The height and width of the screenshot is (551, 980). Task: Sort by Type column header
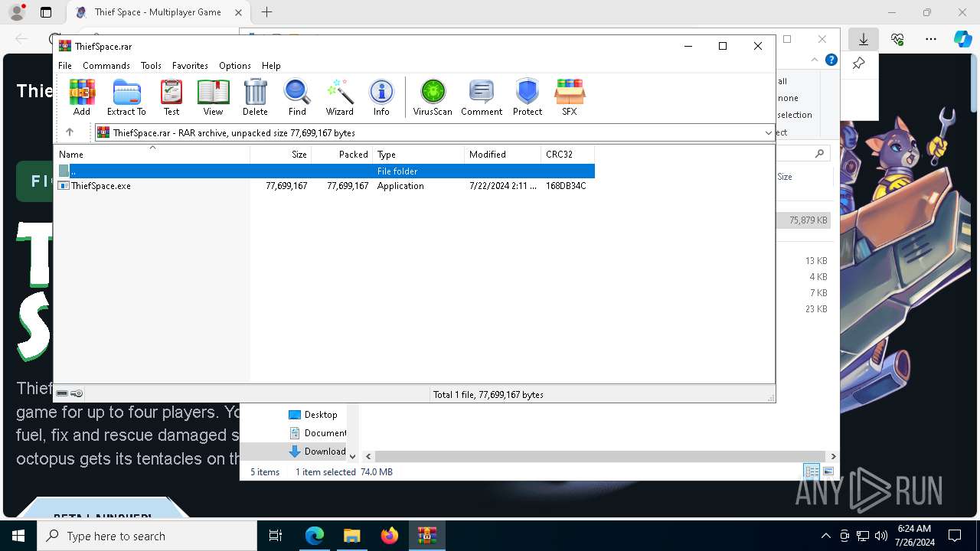click(x=419, y=154)
